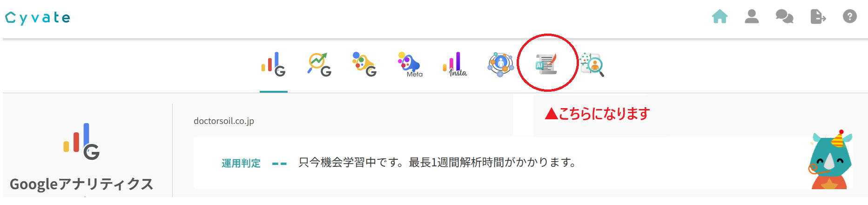This screenshot has width=868, height=205.
Task: Open the person network circle icon
Action: (x=500, y=64)
